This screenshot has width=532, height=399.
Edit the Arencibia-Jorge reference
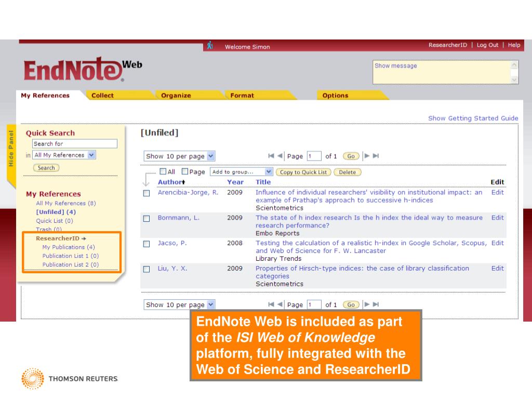coord(497,192)
